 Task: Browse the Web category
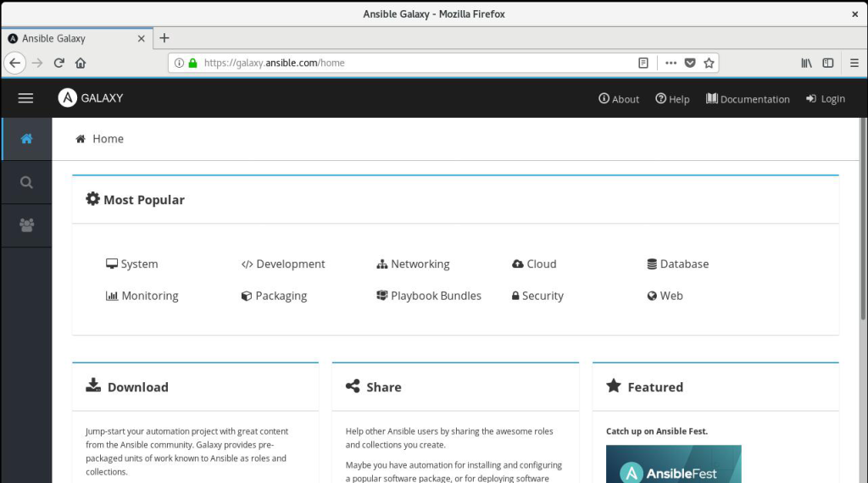click(665, 296)
